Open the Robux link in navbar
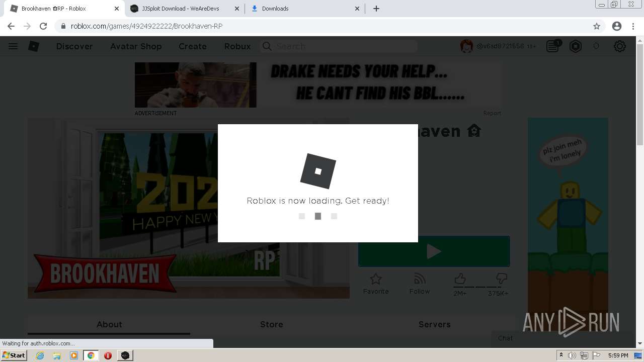The image size is (644, 362). [237, 46]
